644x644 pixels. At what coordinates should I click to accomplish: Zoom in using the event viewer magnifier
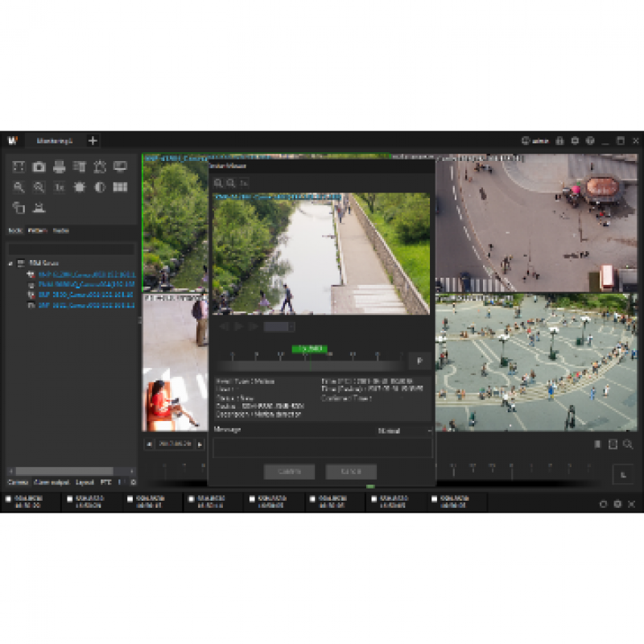[218, 184]
